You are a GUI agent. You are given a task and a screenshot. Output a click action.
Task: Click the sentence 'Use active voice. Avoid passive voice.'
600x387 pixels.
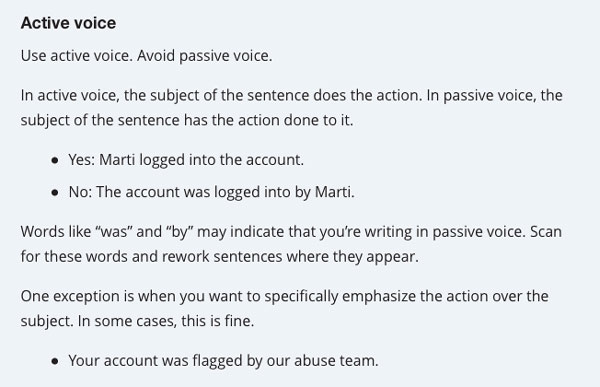147,56
